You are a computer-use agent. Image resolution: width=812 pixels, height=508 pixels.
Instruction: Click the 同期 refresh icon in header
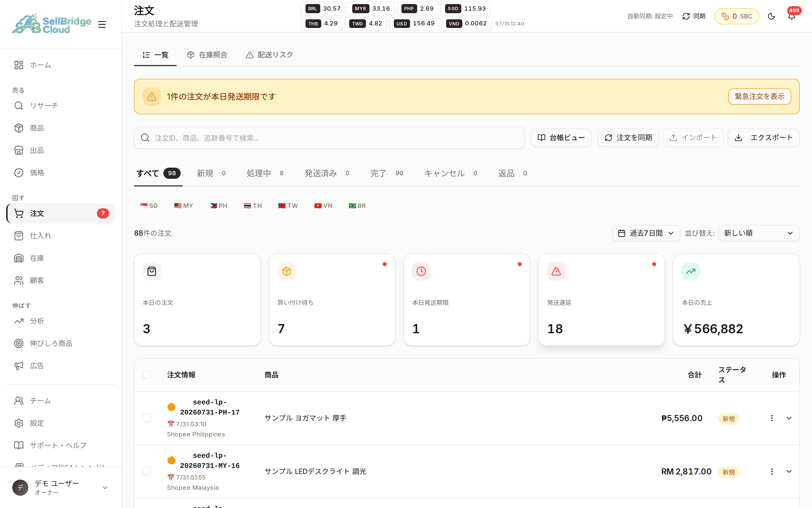[x=693, y=16]
